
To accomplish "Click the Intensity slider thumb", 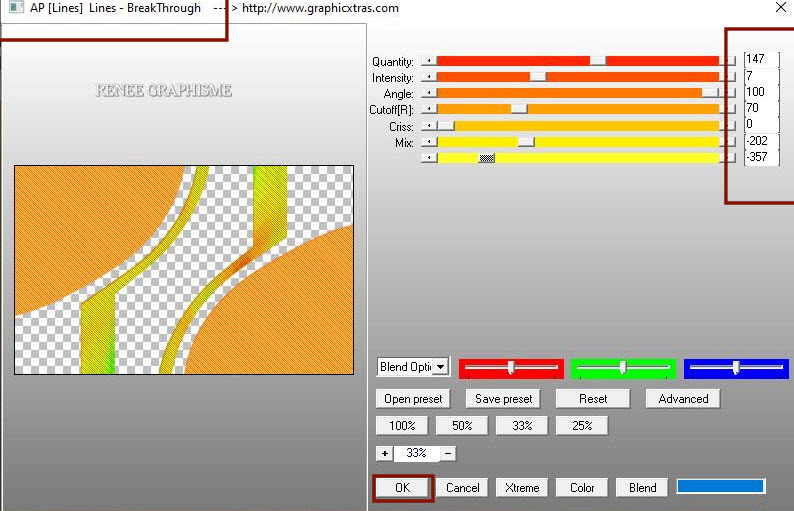I will [538, 77].
